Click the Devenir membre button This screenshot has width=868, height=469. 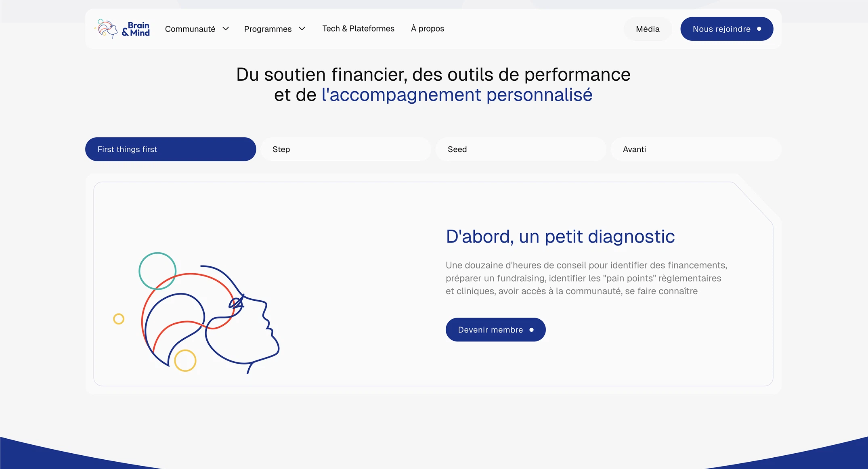[495, 330]
